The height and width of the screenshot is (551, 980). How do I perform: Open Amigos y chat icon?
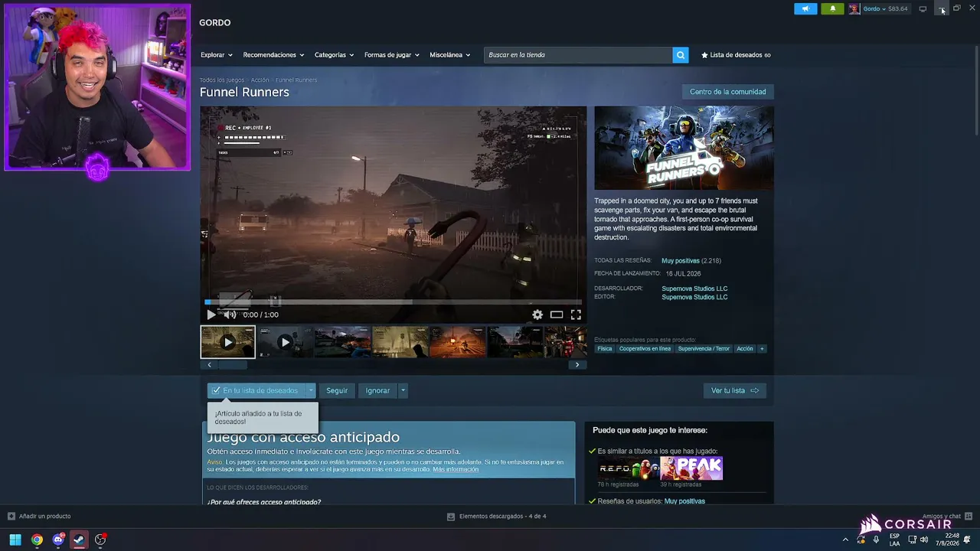click(x=969, y=517)
